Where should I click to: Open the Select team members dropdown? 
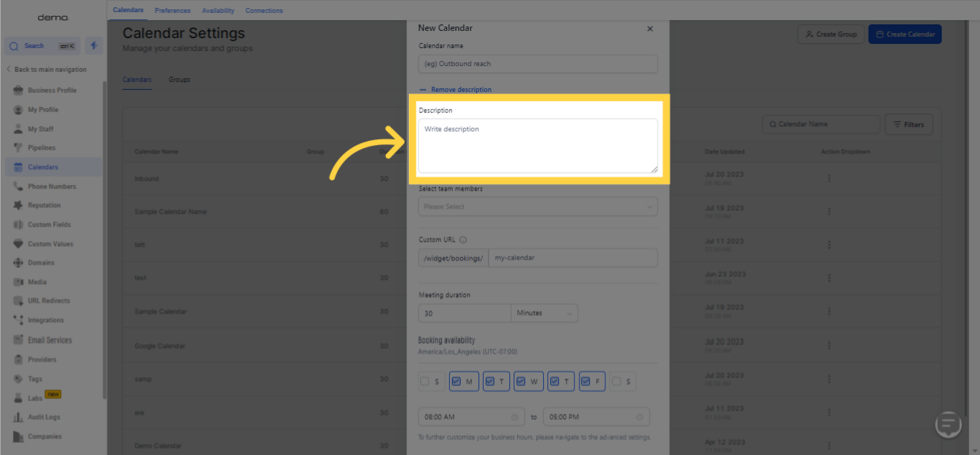(x=537, y=207)
